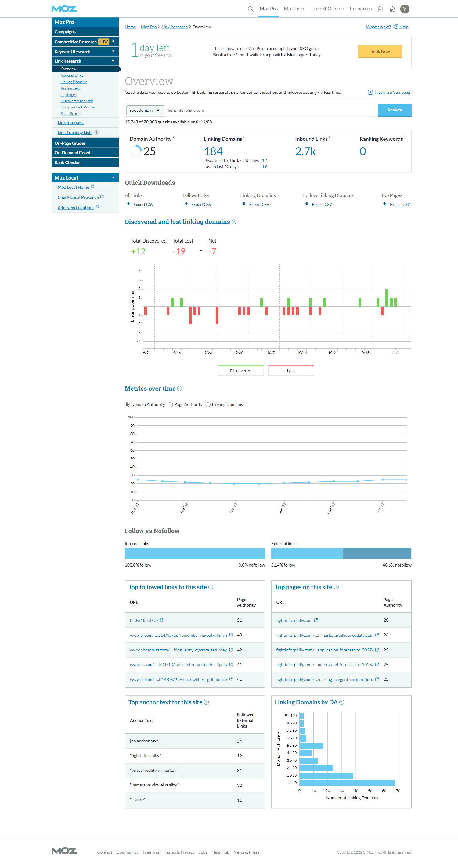The width and height of the screenshot is (458, 868).
Task: Click external icon next to Moz Local Home
Action: tap(92, 186)
